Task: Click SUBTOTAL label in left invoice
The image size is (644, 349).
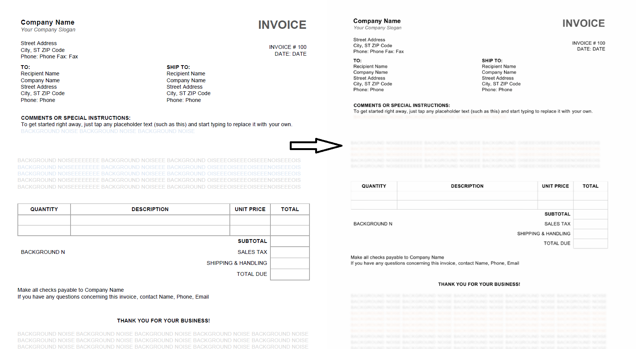Action: [x=253, y=241]
